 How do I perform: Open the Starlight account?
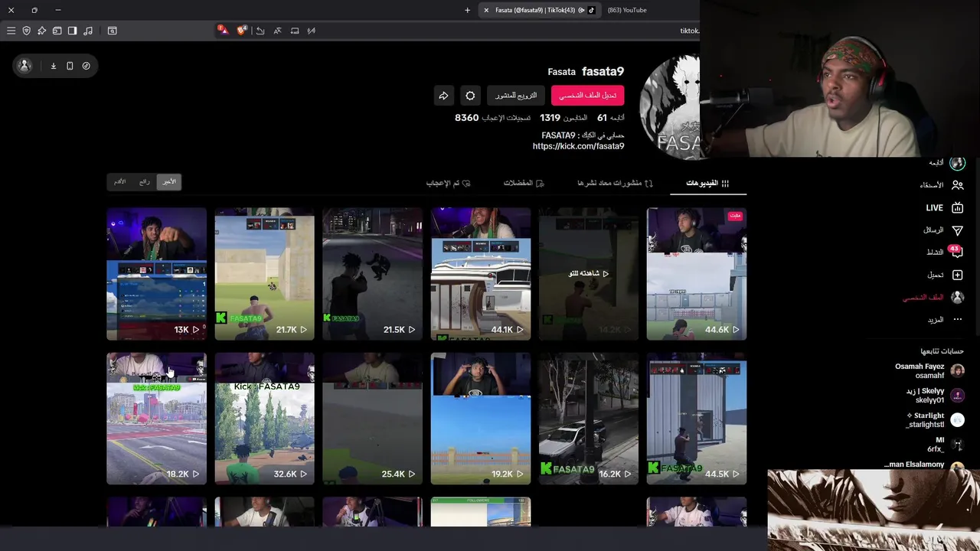pos(934,420)
